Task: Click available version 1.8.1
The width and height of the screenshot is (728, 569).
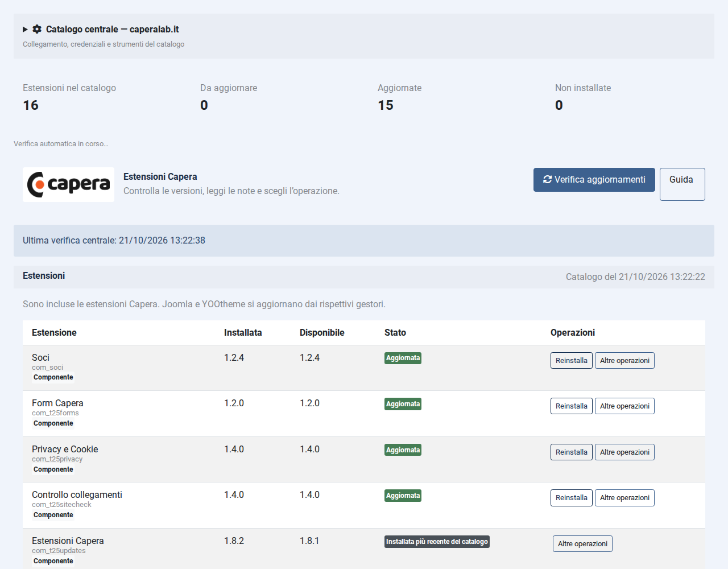Action: [x=309, y=541]
